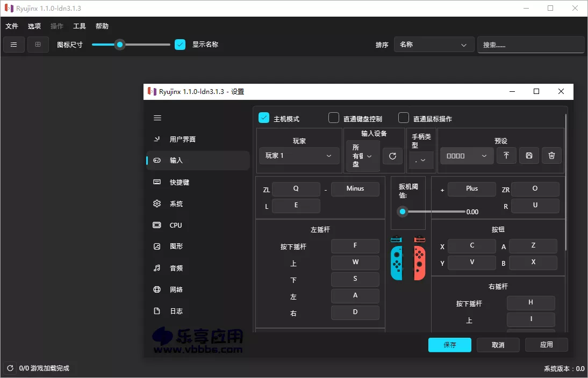The height and width of the screenshot is (378, 588).
Task: Open the 网络 settings section
Action: click(177, 289)
